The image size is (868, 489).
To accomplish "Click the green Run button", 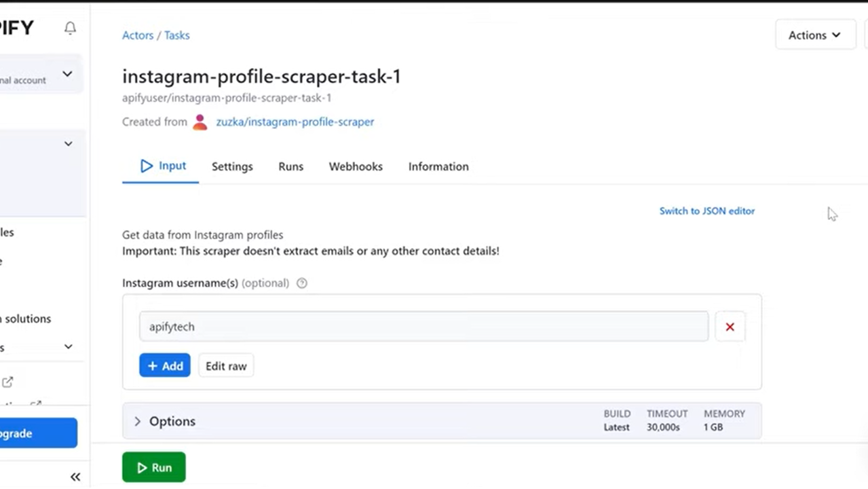I will pyautogui.click(x=153, y=467).
